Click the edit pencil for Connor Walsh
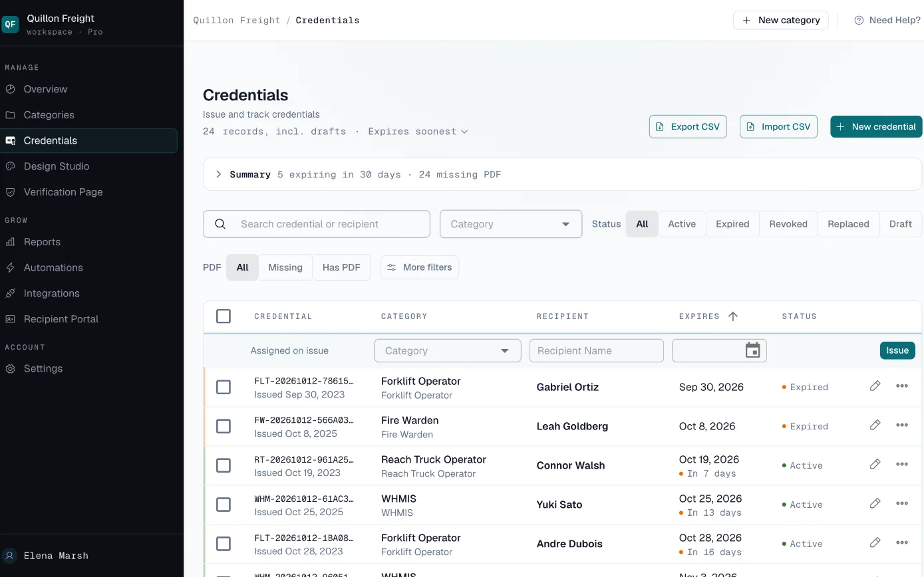Viewport: 924px width, 577px height. point(875,465)
